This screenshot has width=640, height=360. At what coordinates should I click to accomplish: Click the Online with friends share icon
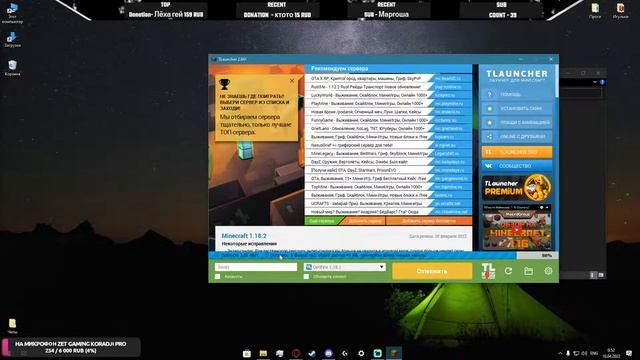pos(489,137)
